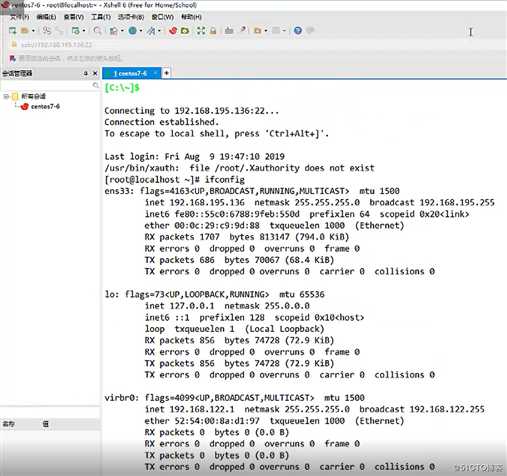Click the teal globe encoding icon
The image size is (507, 476).
tap(133, 31)
